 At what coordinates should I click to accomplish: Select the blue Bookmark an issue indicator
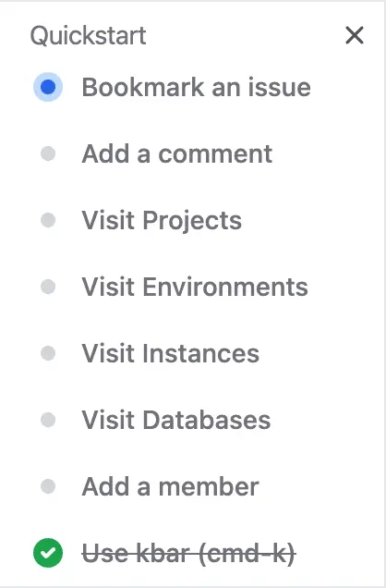pyautogui.click(x=48, y=87)
